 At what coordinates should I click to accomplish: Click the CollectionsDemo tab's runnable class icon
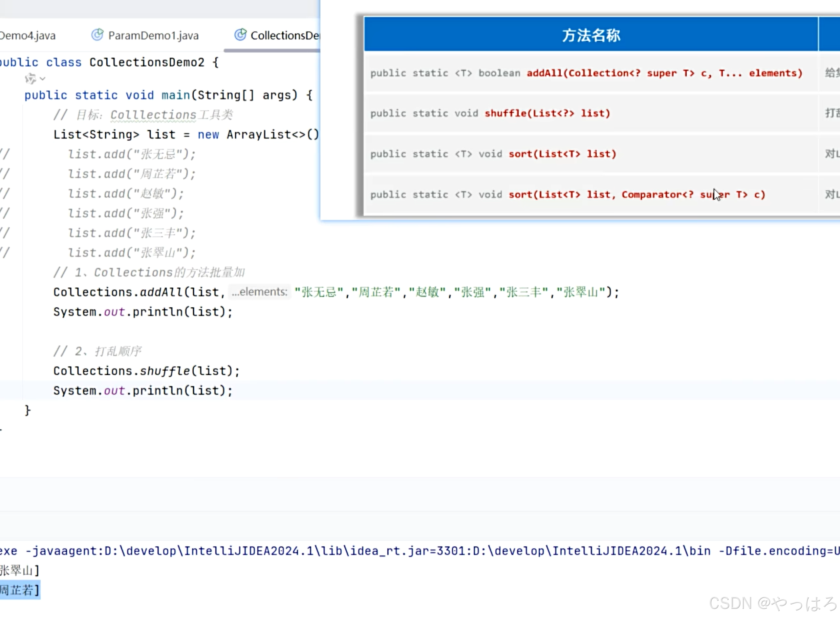pyautogui.click(x=240, y=35)
